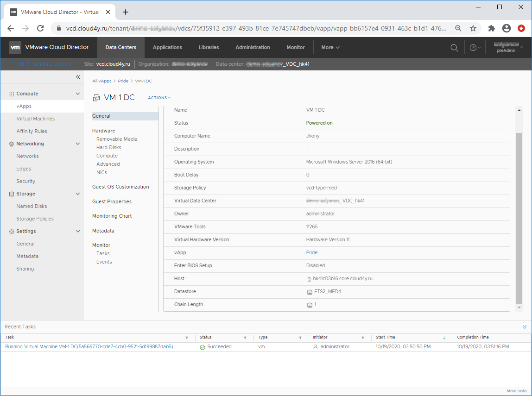Open Edges under Networking
Image resolution: width=532 pixels, height=396 pixels.
tap(24, 169)
